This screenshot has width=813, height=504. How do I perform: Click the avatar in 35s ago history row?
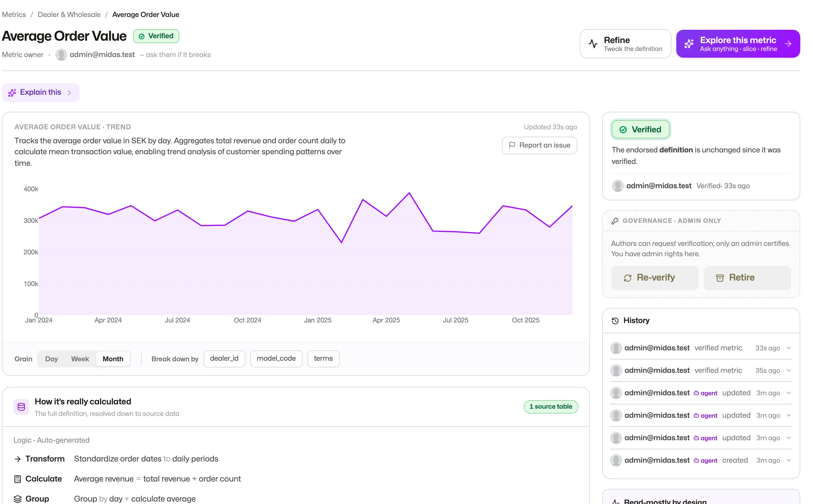(x=616, y=371)
